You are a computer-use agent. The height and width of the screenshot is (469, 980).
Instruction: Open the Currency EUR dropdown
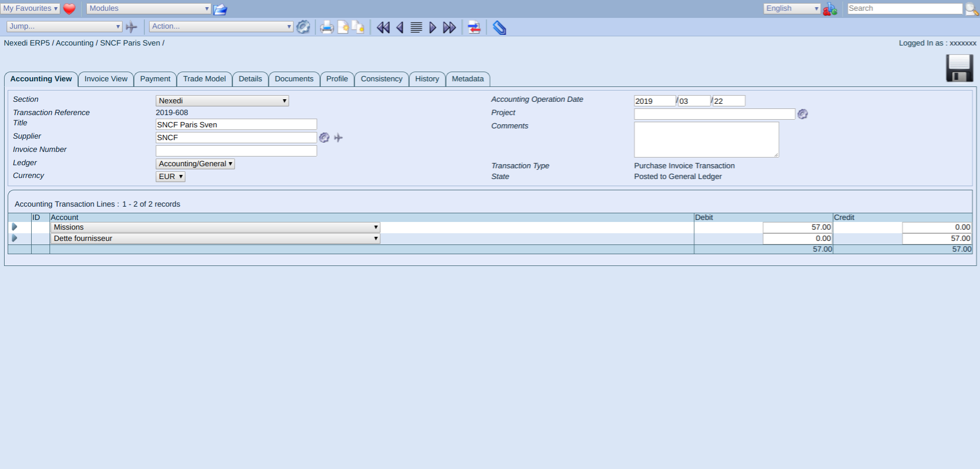(170, 176)
